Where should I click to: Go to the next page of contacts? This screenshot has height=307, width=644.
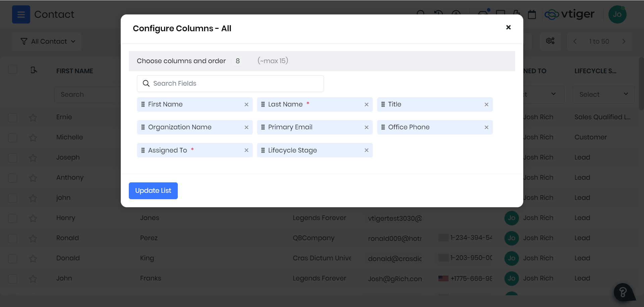coord(624,41)
